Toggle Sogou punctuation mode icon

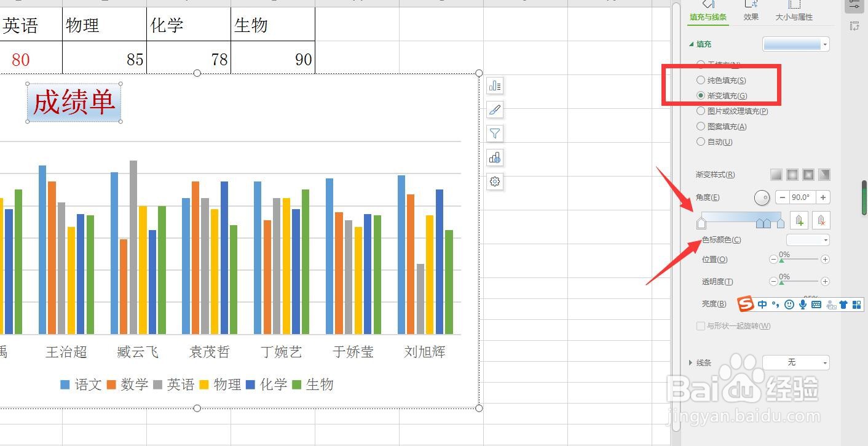776,305
